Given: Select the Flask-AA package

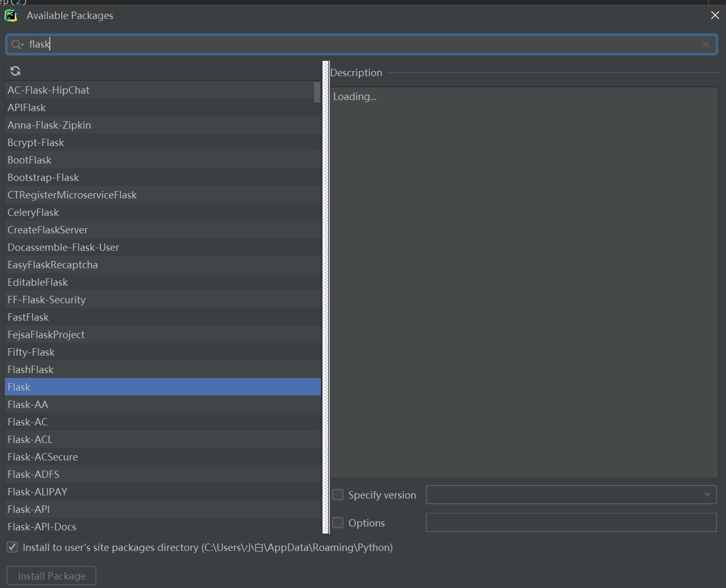Looking at the screenshot, I should pos(163,404).
